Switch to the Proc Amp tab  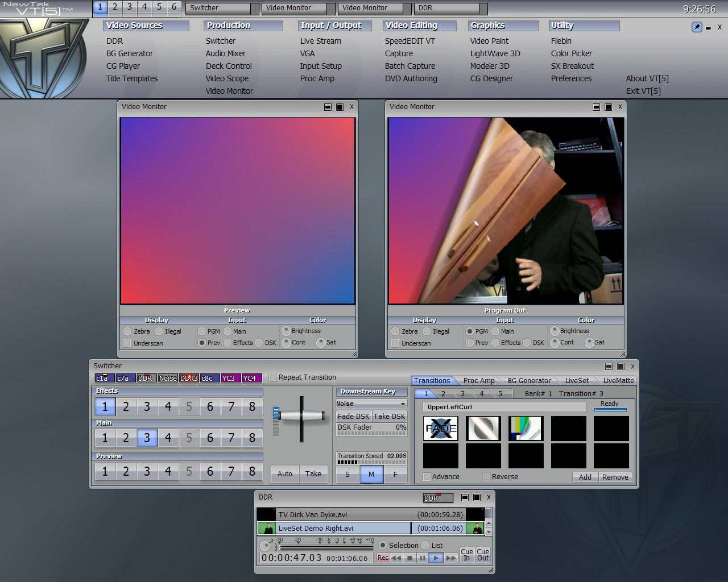[479, 381]
